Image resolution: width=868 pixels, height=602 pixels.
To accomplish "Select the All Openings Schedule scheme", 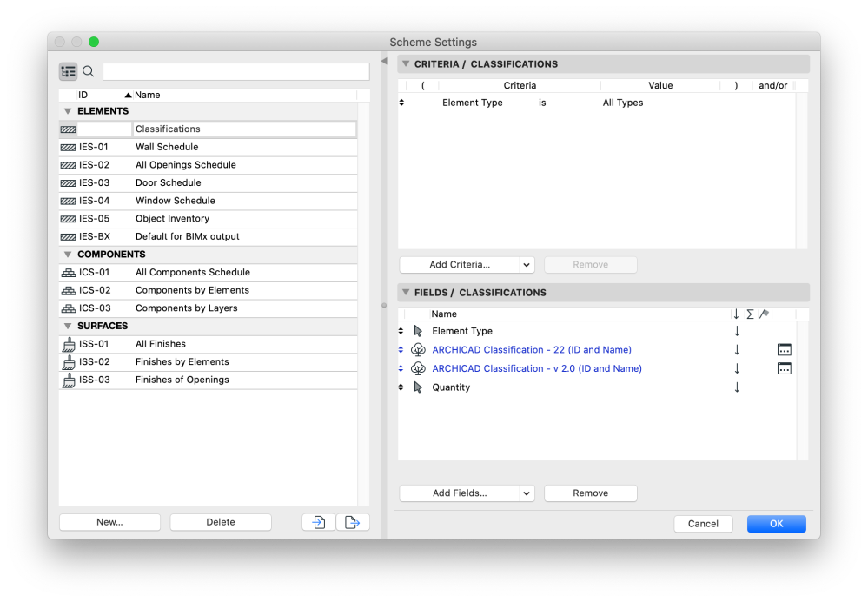I will point(209,165).
